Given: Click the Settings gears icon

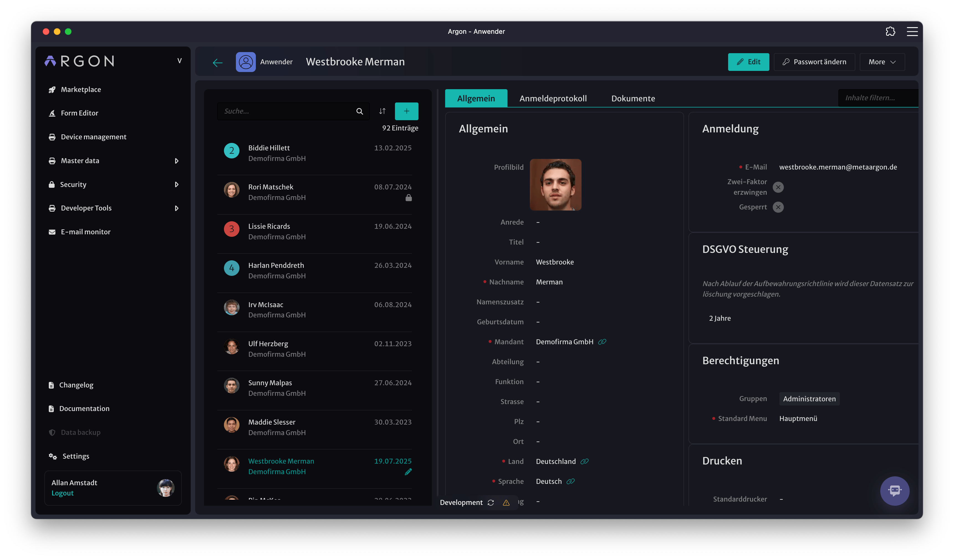Looking at the screenshot, I should [x=53, y=456].
